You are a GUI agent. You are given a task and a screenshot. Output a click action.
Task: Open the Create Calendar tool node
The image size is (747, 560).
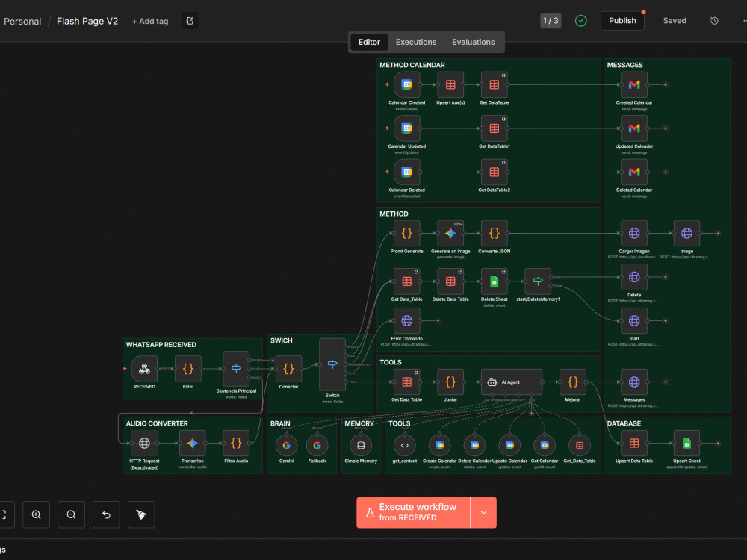(x=440, y=446)
